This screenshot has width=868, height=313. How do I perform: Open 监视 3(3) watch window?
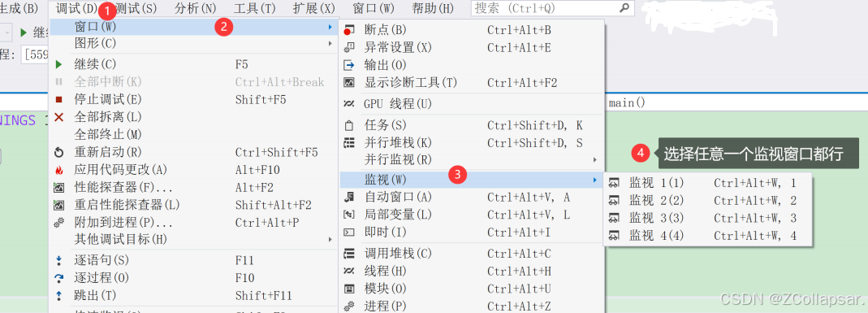click(707, 218)
